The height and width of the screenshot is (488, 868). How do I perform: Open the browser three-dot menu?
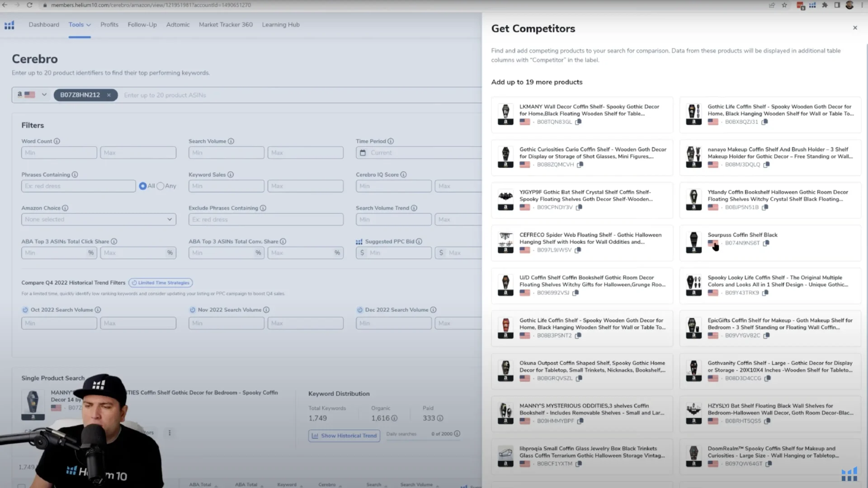click(862, 5)
